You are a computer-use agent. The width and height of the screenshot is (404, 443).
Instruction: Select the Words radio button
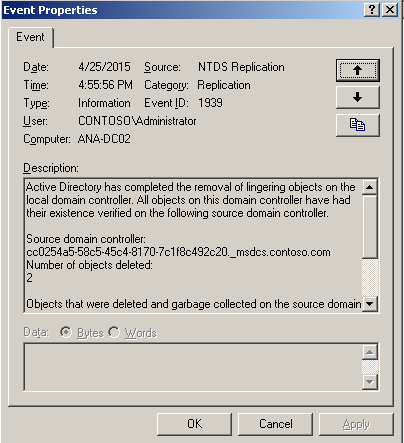coord(114,332)
